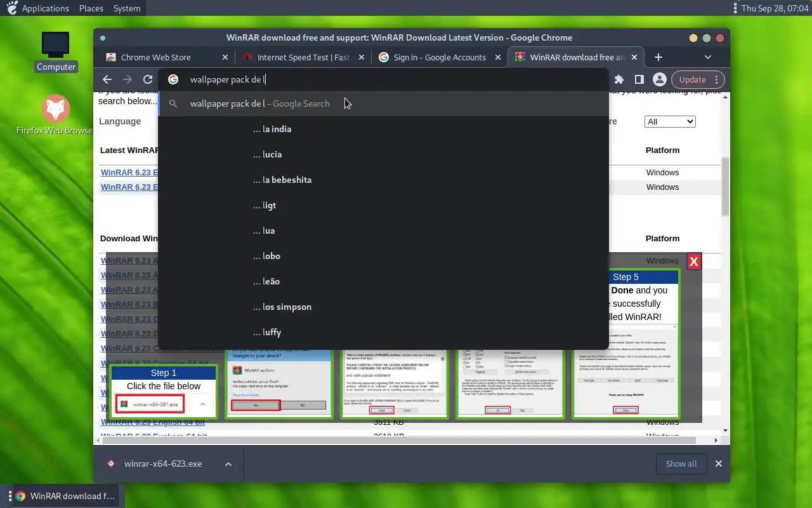Select the 'lucia' suggestion
The height and width of the screenshot is (508, 812).
pyautogui.click(x=383, y=154)
